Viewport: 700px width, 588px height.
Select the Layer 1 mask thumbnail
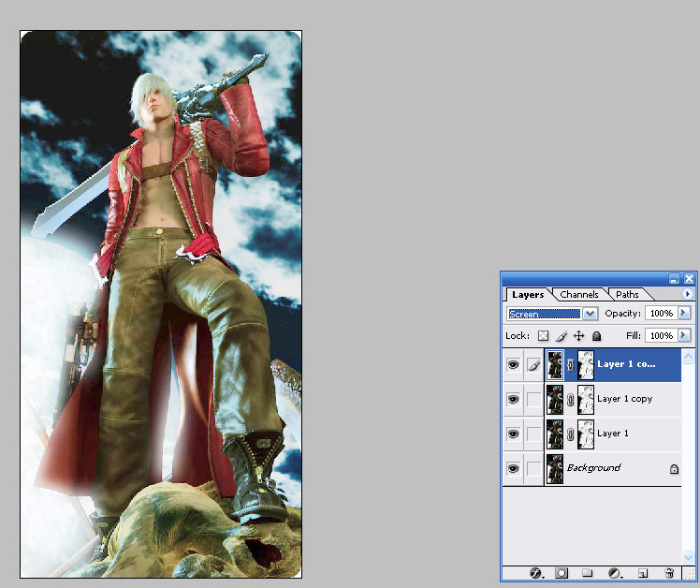click(586, 434)
